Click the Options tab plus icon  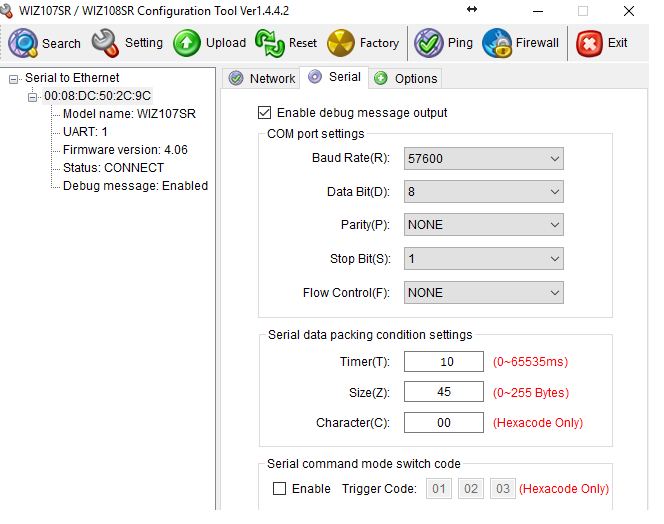(381, 78)
